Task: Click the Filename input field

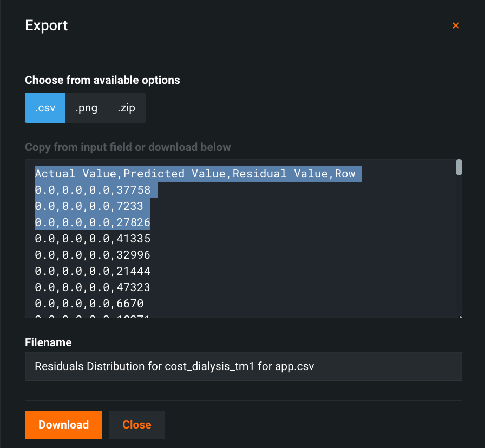Action: [x=243, y=366]
